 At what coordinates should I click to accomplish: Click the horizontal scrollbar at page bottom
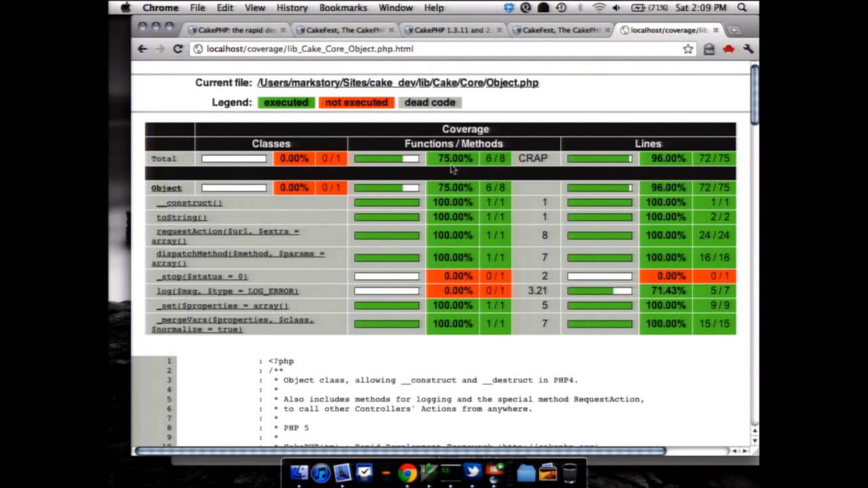coord(400,451)
